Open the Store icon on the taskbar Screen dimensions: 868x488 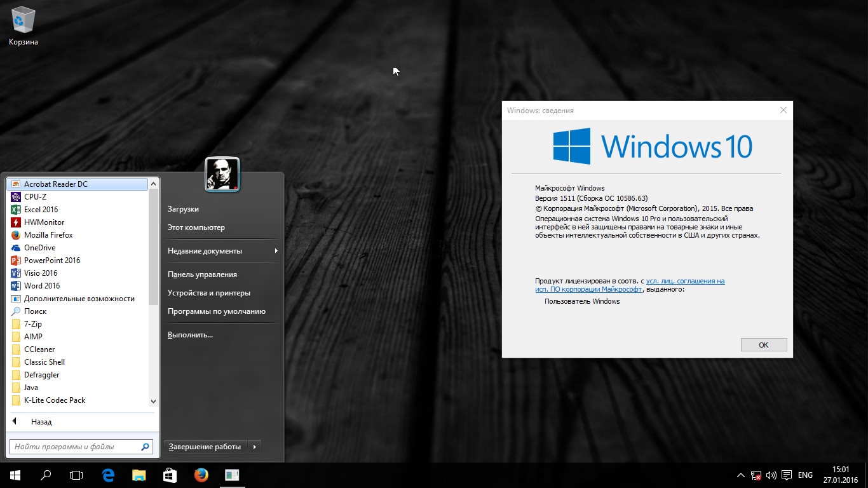(x=170, y=475)
